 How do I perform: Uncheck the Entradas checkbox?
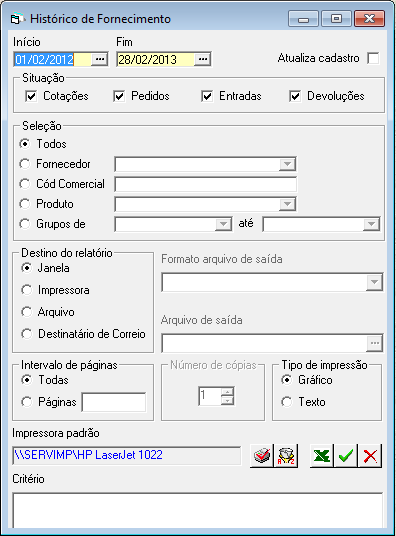click(207, 96)
